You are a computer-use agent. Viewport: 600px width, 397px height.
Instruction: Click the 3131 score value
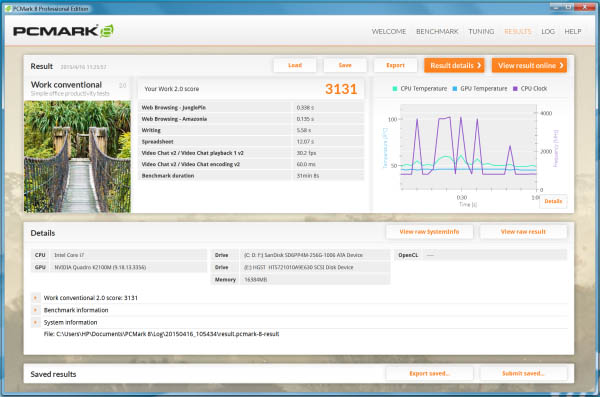tap(341, 89)
